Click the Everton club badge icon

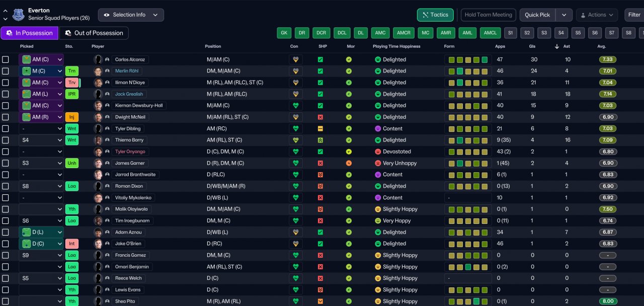point(19,15)
